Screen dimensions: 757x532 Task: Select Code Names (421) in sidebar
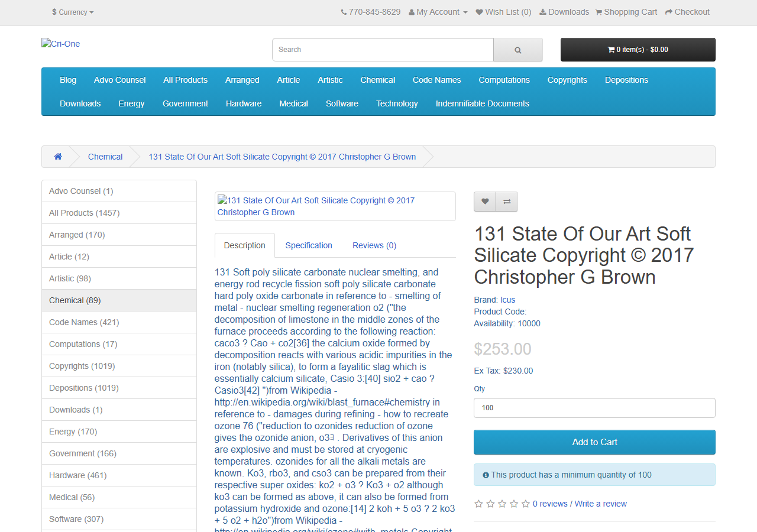[119, 322]
